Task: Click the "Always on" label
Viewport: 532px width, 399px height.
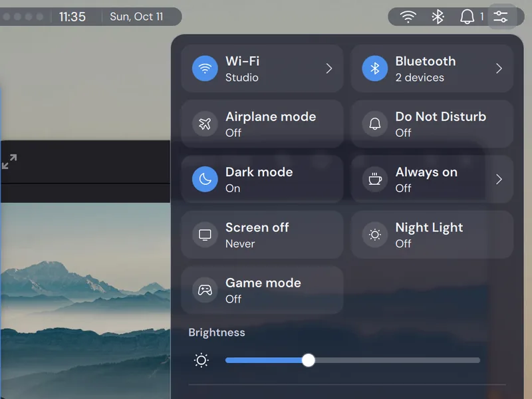Action: coord(426,172)
